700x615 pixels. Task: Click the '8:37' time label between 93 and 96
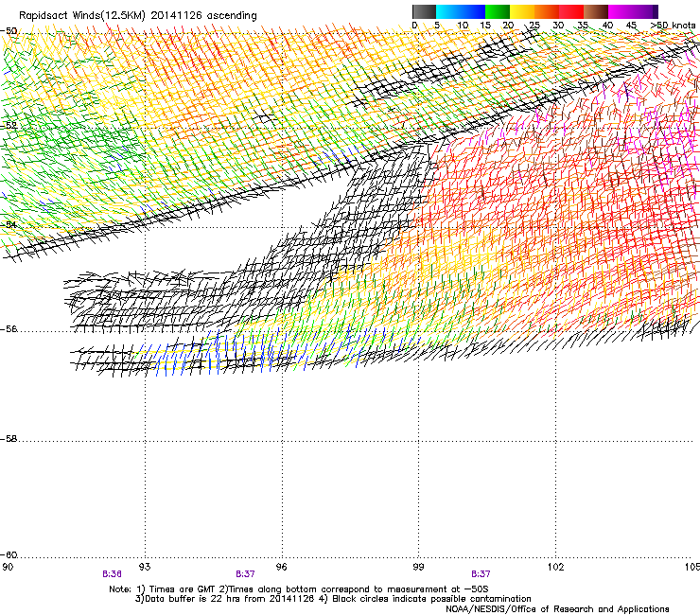click(x=246, y=574)
